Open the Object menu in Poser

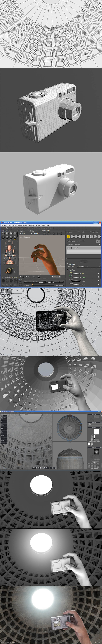coord(15,225)
